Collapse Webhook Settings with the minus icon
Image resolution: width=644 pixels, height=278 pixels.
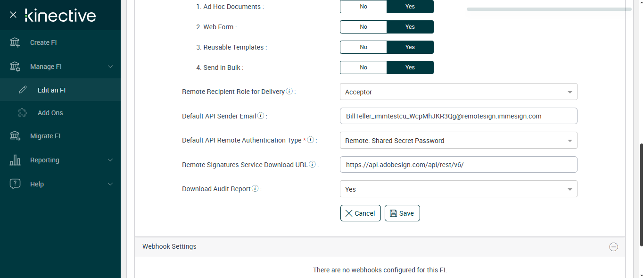pos(613,247)
